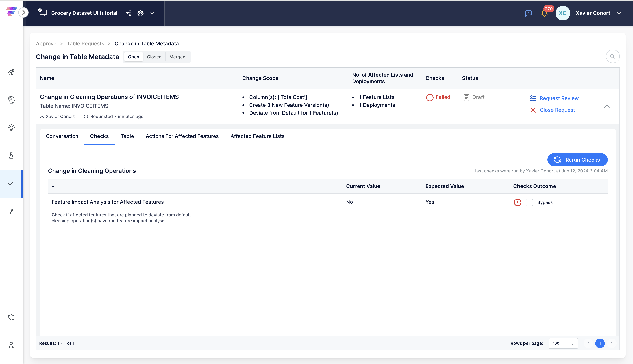Go to next page arrow
This screenshot has height=364, width=633.
coord(611,343)
